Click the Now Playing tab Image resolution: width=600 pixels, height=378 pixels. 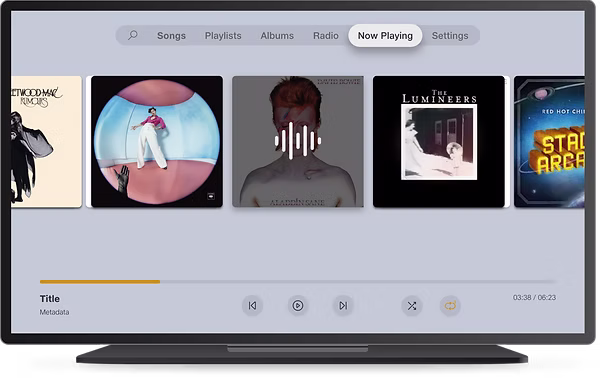pyautogui.click(x=385, y=36)
